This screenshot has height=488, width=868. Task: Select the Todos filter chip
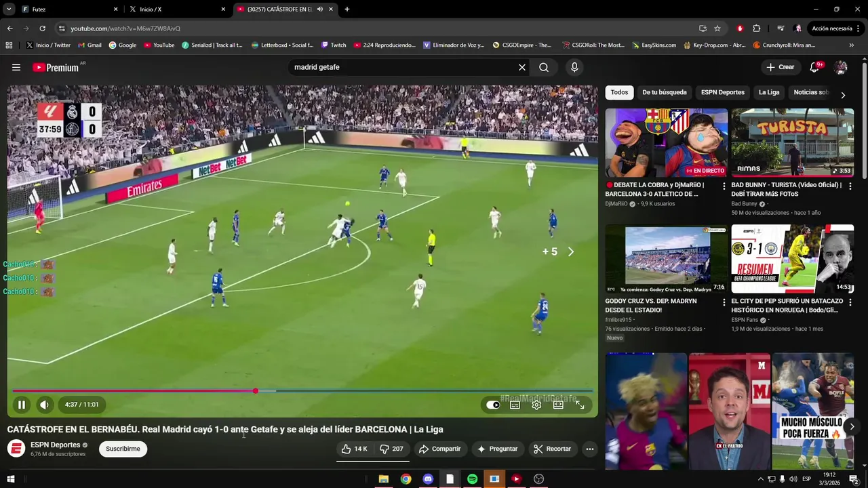point(619,92)
